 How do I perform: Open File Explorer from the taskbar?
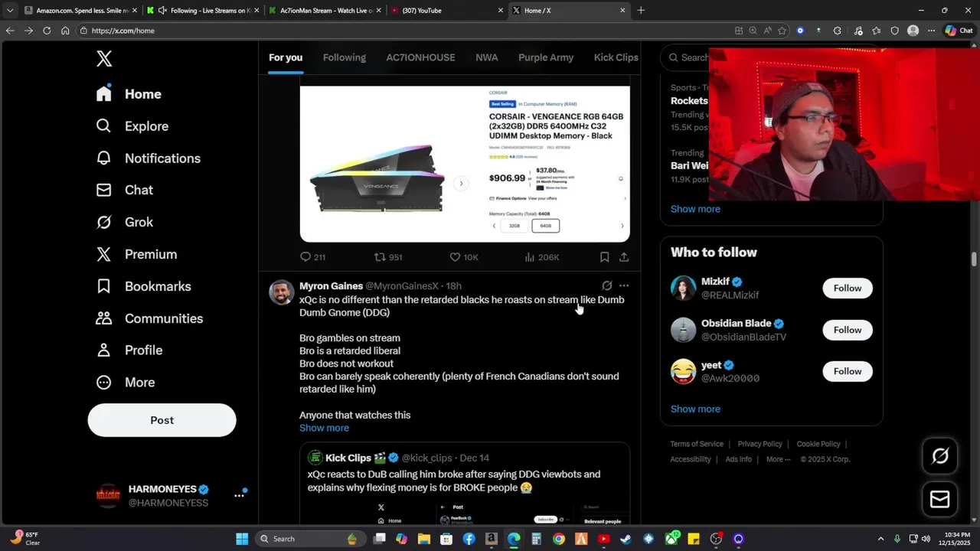click(x=424, y=539)
